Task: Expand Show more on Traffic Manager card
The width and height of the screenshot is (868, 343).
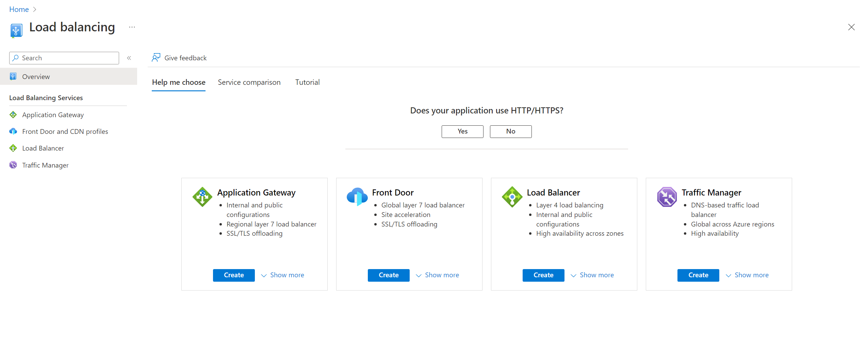Action: [x=747, y=275]
